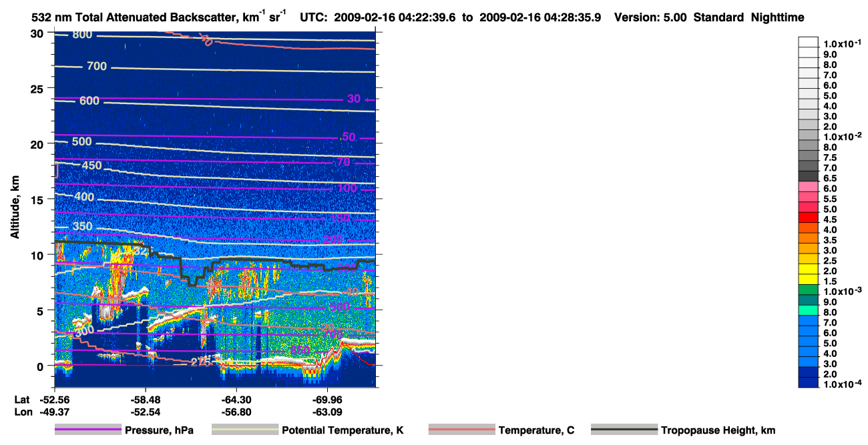Viewport: 868px width, 445px height.
Task: Click the 1.5 colorbar label
Action: 830,281
